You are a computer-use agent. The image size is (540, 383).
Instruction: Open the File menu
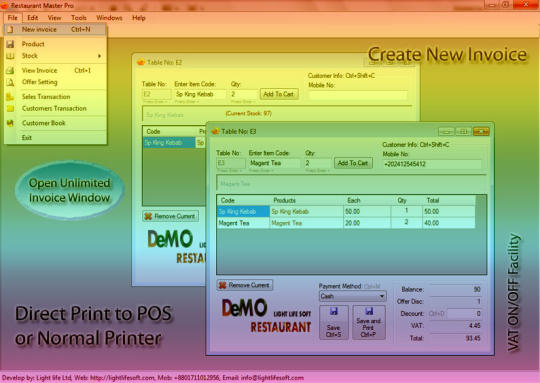(13, 18)
